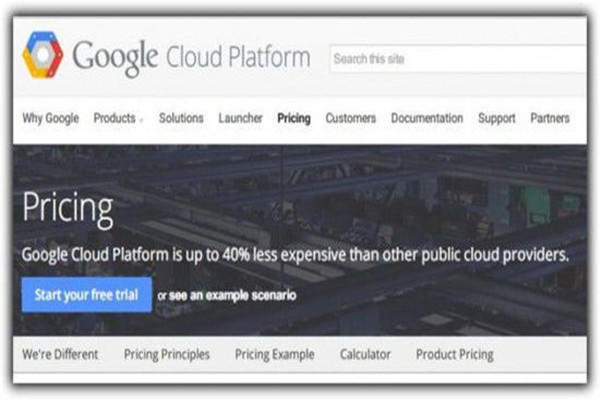
Task: Navigate to the Support page
Action: click(497, 118)
